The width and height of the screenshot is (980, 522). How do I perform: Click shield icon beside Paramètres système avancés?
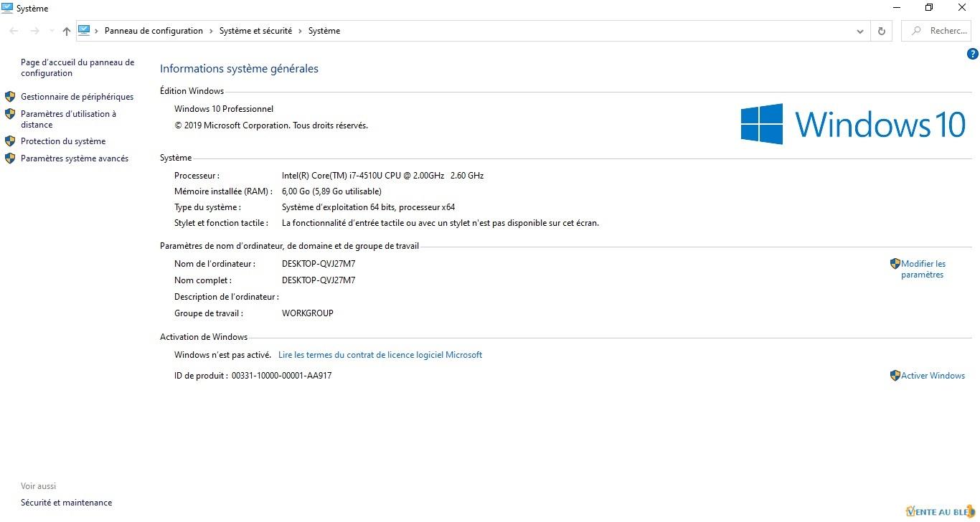click(10, 158)
